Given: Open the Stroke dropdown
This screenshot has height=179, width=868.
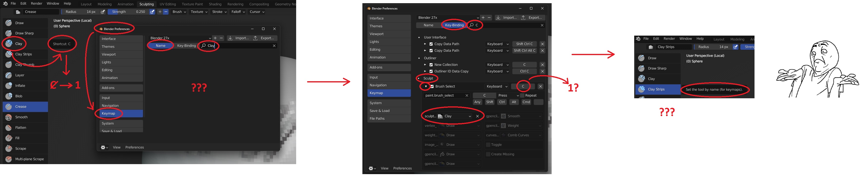Looking at the screenshot, I should 219,12.
